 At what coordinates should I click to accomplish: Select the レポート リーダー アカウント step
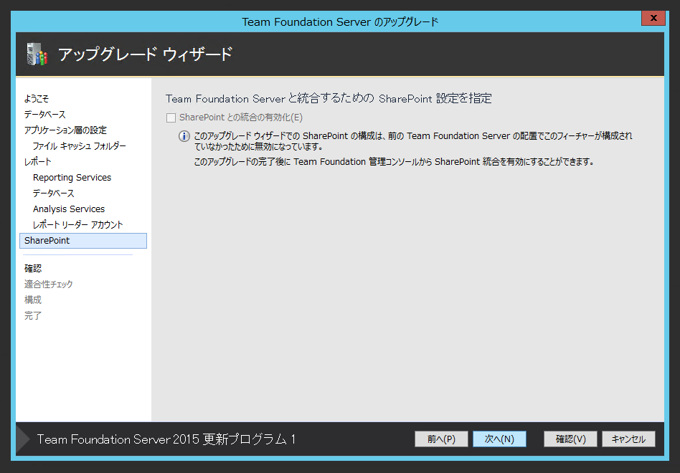click(78, 225)
